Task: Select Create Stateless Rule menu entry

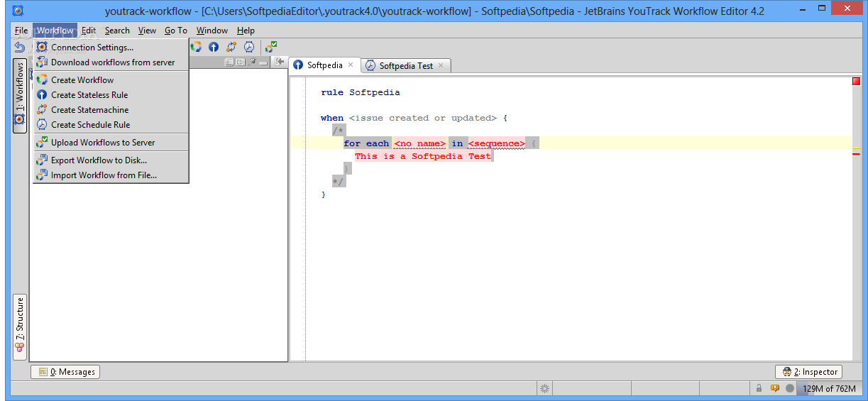Action: click(x=111, y=95)
